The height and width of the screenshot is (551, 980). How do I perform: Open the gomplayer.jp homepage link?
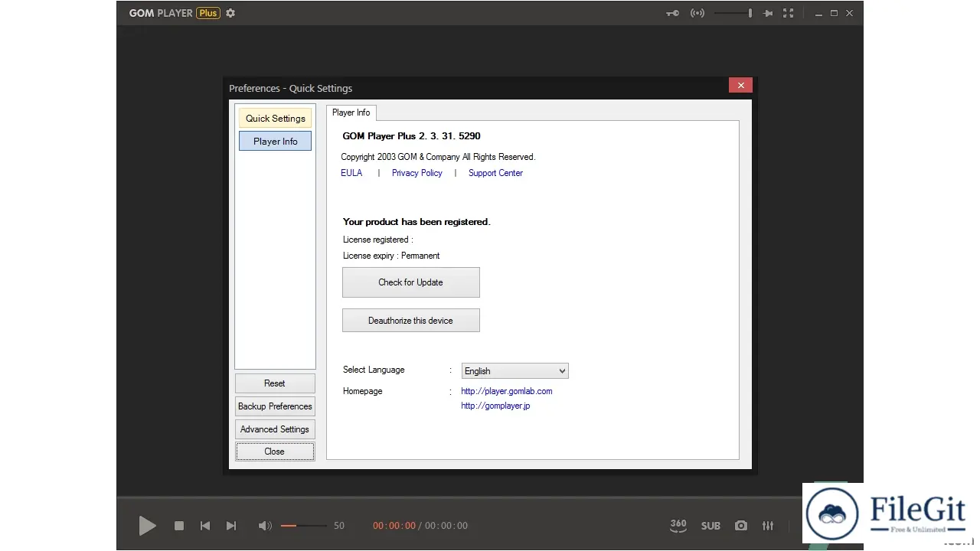point(495,406)
